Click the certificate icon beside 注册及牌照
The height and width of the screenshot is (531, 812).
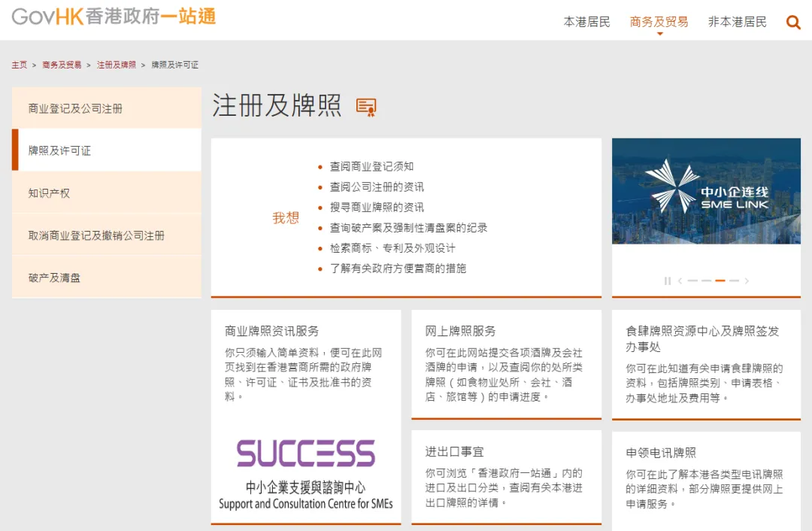pos(366,108)
